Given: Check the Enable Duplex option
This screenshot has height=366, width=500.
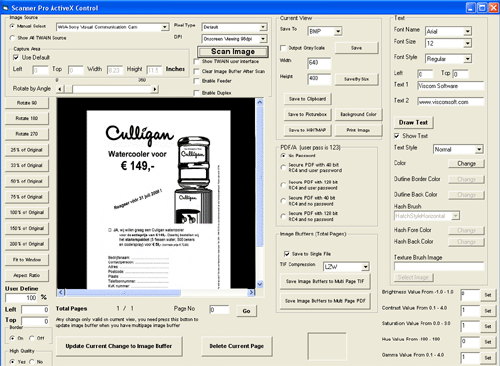Looking at the screenshot, I should [x=197, y=93].
